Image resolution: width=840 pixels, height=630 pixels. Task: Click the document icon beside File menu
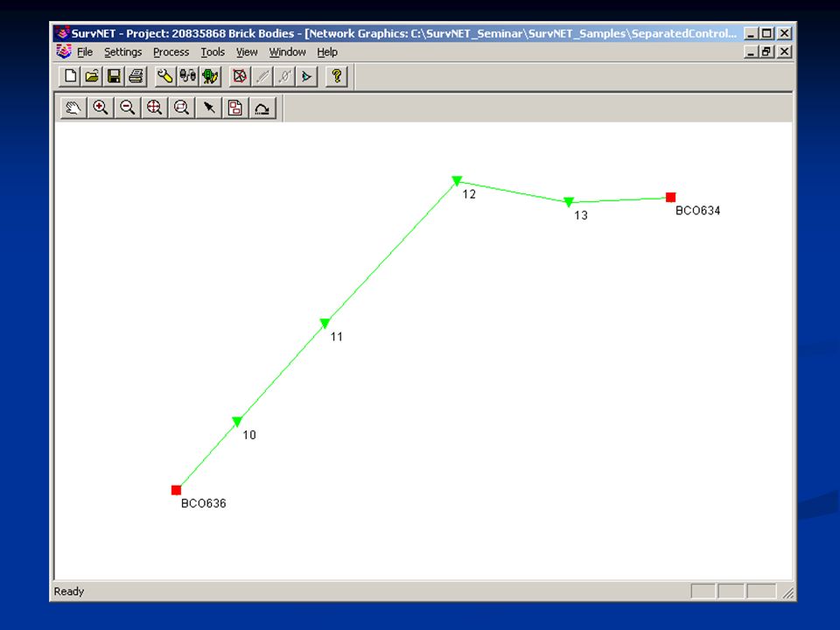click(64, 52)
